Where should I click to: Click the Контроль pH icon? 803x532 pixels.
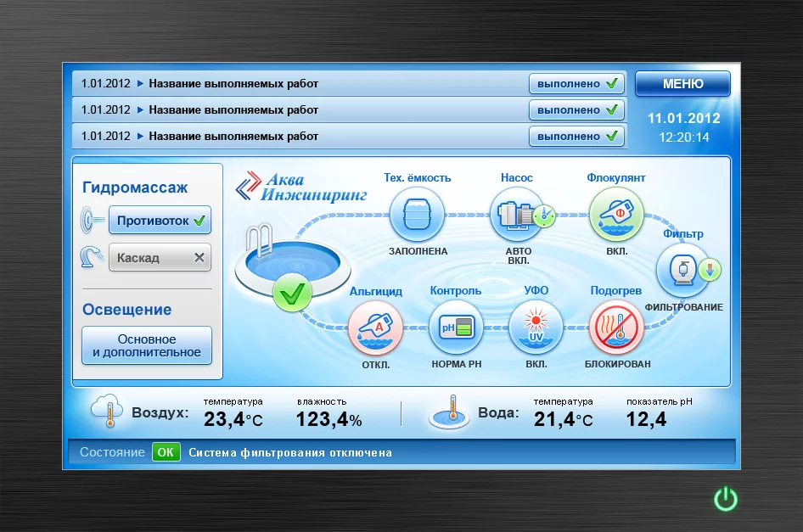(x=456, y=328)
